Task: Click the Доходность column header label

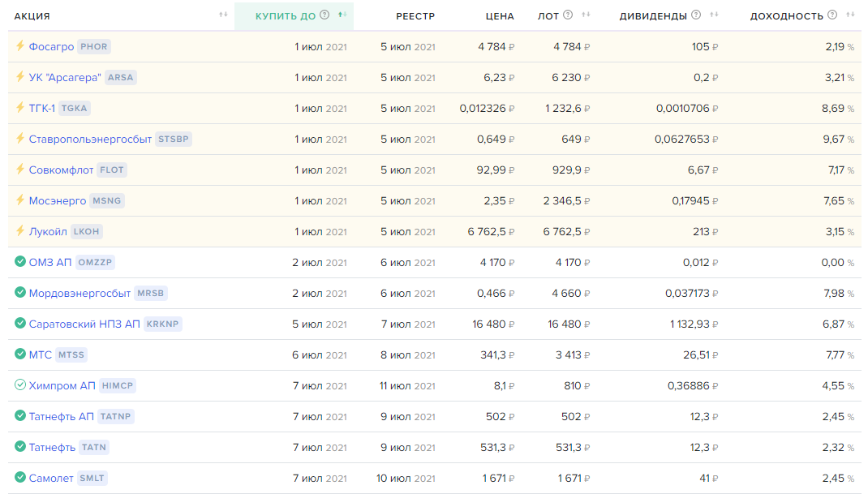Action: click(x=786, y=16)
